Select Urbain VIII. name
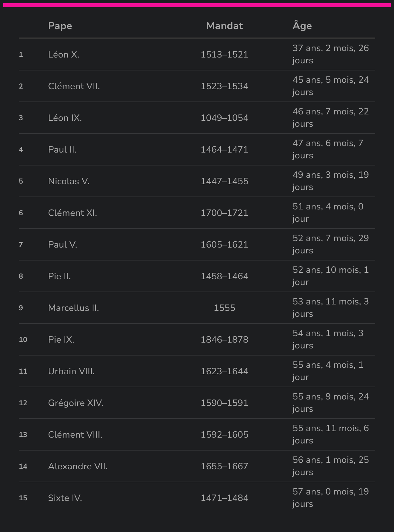The height and width of the screenshot is (532, 394). tap(71, 371)
